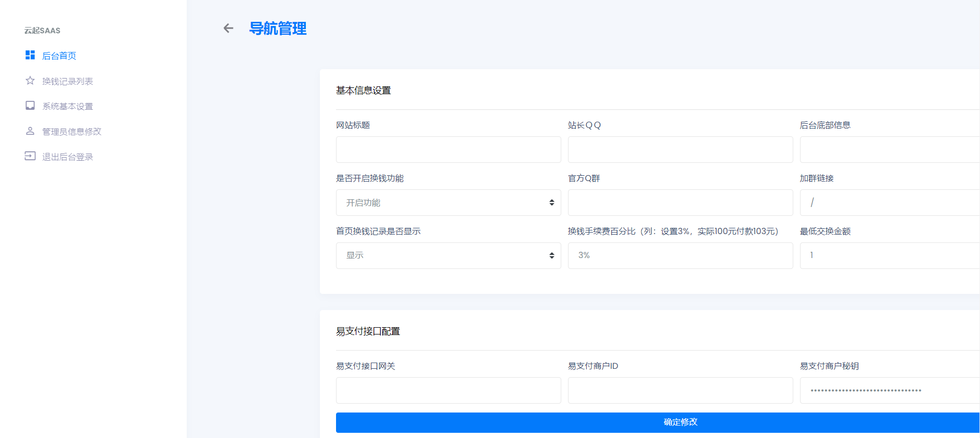980x438 pixels.
Task: Click the back arrow next to 导航管理
Action: click(228, 28)
